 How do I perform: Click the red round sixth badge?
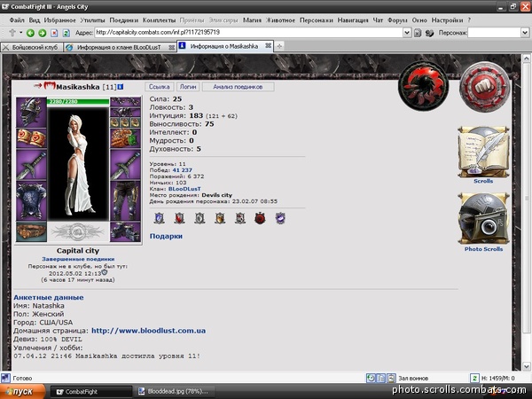point(260,218)
